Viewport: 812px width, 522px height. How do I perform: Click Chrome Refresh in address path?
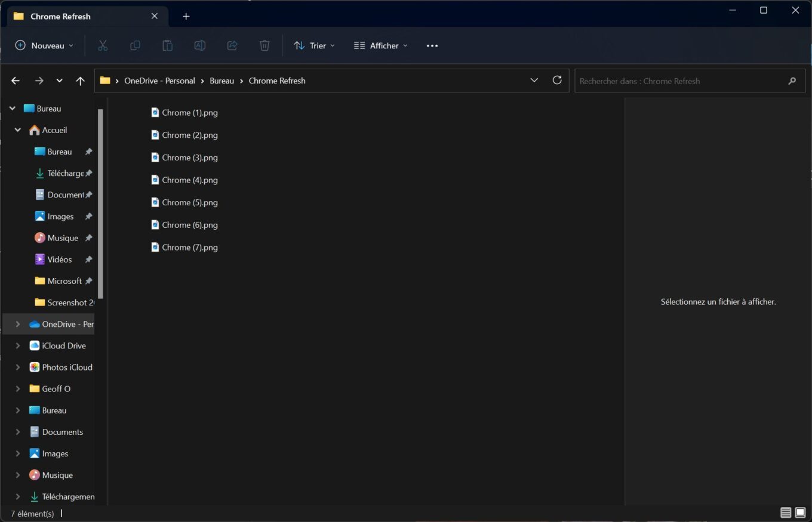[x=277, y=81]
